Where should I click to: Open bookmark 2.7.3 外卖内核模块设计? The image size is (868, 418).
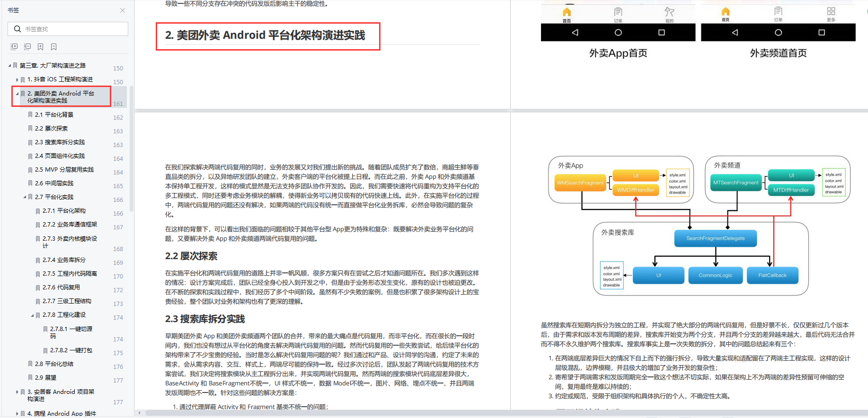(x=70, y=242)
